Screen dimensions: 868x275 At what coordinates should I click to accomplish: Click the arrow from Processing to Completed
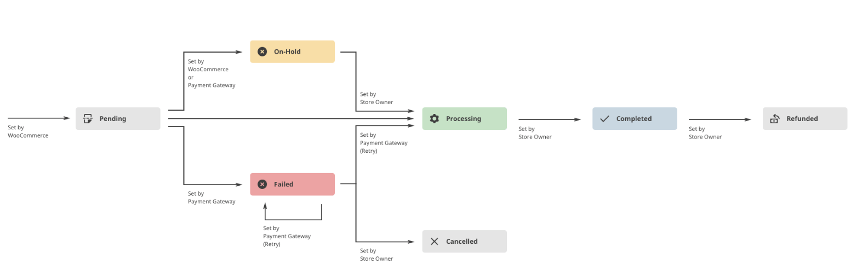(x=549, y=119)
